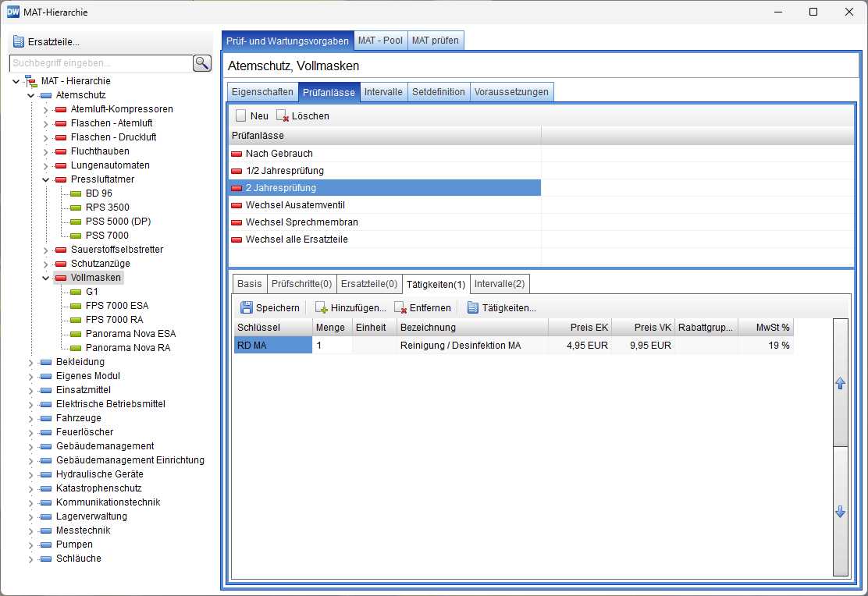
Task: Click the search magnifier icon
Action: [x=202, y=63]
